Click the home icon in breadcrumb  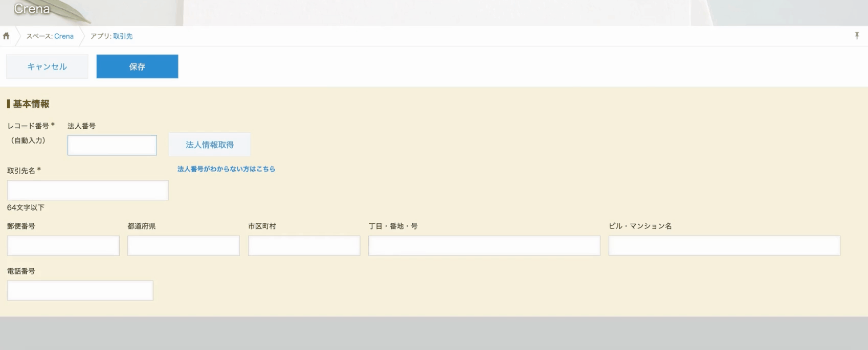tap(6, 36)
